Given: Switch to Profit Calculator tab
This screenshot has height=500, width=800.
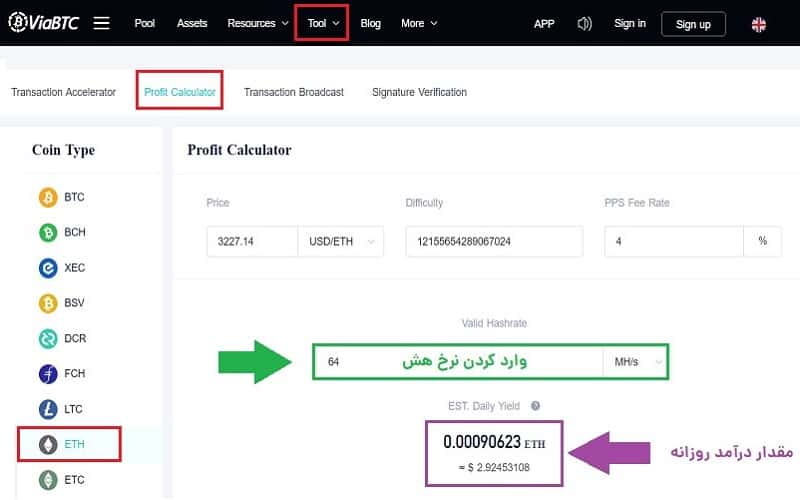Looking at the screenshot, I should click(x=180, y=92).
